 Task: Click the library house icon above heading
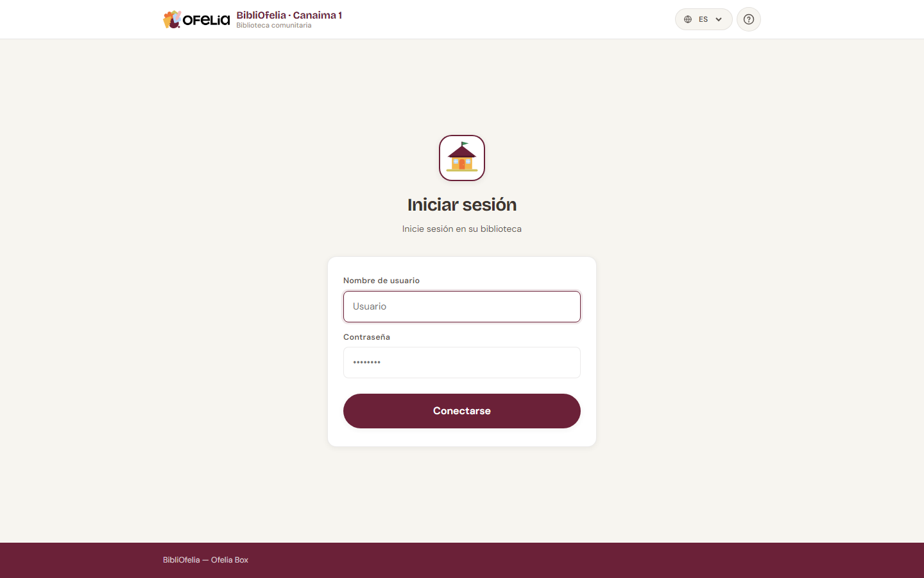462,158
